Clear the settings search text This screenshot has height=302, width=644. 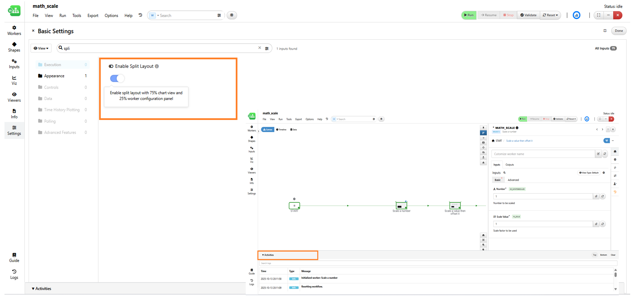point(260,48)
